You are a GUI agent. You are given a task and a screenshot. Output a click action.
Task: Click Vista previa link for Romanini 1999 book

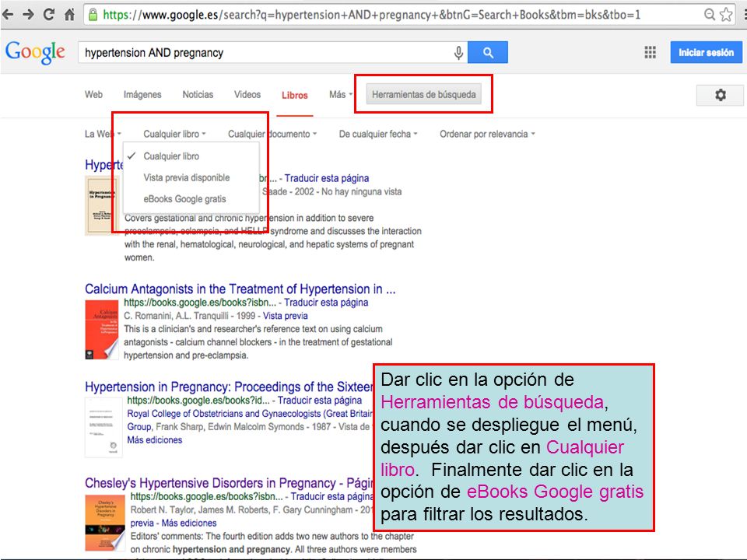285,315
